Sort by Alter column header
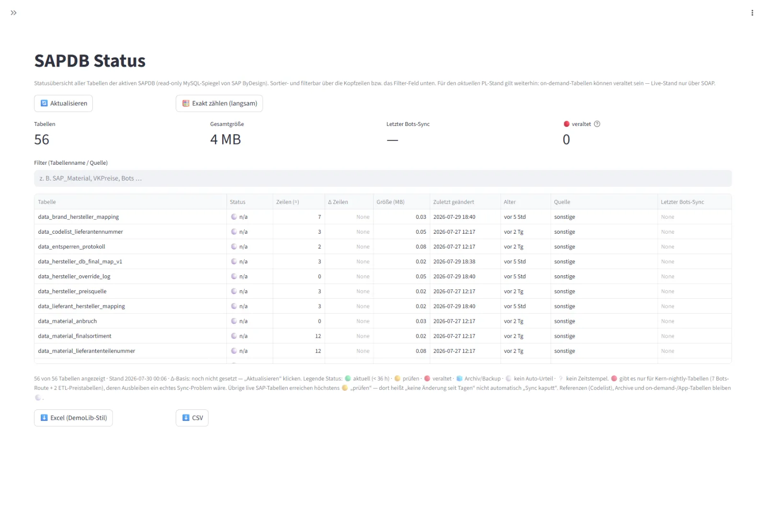 coord(526,202)
